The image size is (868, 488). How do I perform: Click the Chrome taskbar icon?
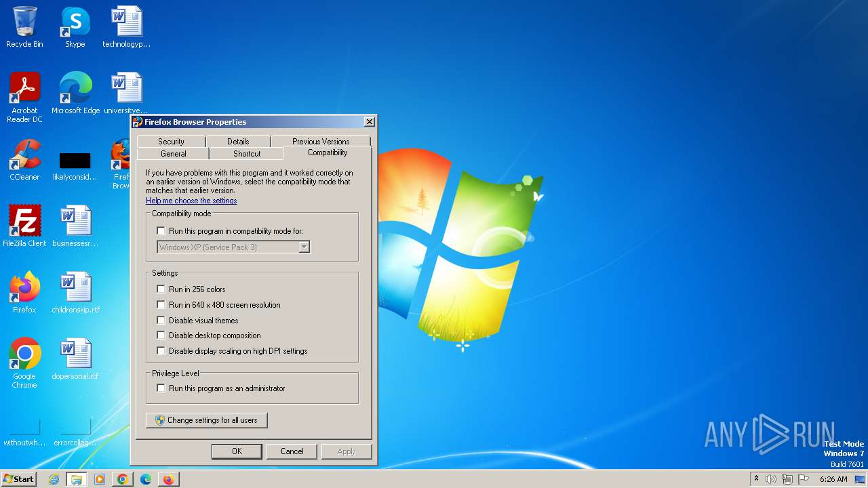(x=123, y=479)
